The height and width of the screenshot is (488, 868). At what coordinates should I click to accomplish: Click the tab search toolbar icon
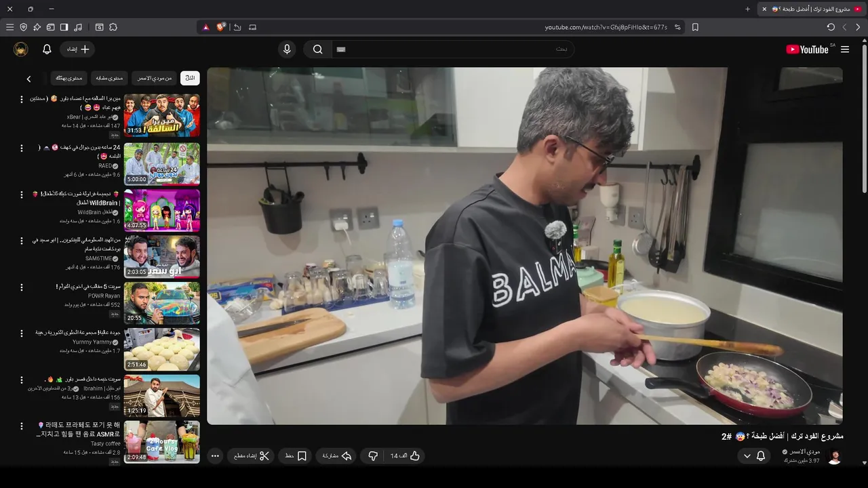[100, 27]
